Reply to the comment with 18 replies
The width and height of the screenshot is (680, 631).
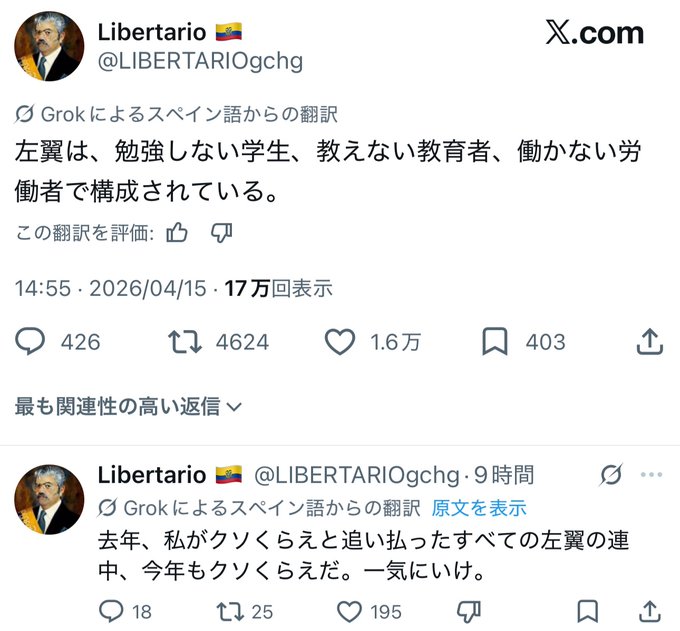(x=113, y=610)
